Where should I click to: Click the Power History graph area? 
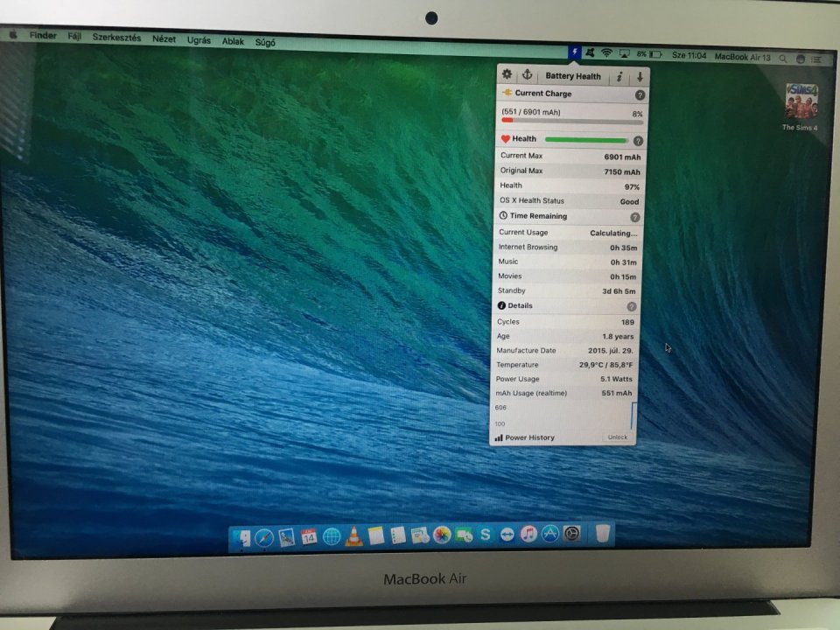pyautogui.click(x=563, y=416)
